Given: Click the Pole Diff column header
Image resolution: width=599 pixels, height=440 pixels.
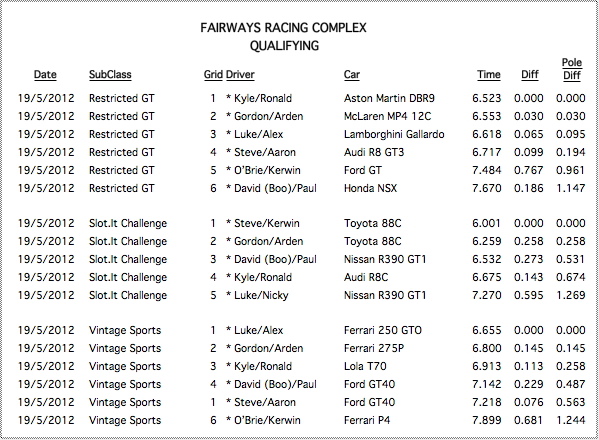Looking at the screenshot, I should coord(572,69).
